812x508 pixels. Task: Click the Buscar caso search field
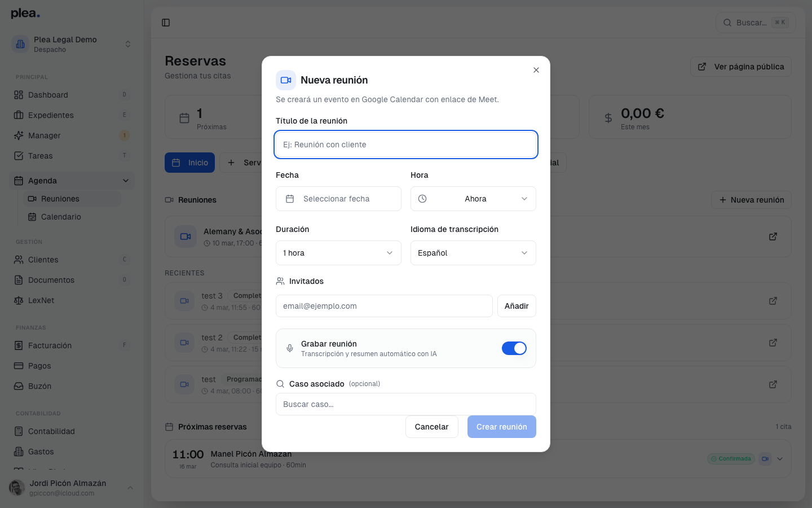click(x=406, y=404)
